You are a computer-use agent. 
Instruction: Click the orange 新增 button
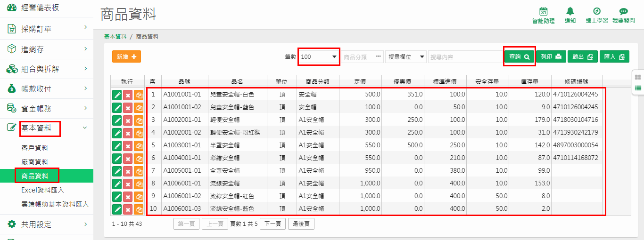[126, 56]
